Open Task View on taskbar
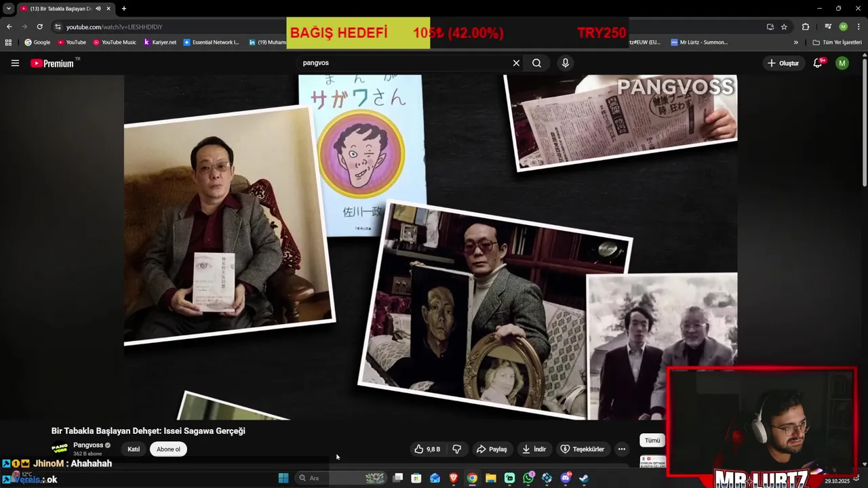This screenshot has width=868, height=488. pyautogui.click(x=398, y=478)
